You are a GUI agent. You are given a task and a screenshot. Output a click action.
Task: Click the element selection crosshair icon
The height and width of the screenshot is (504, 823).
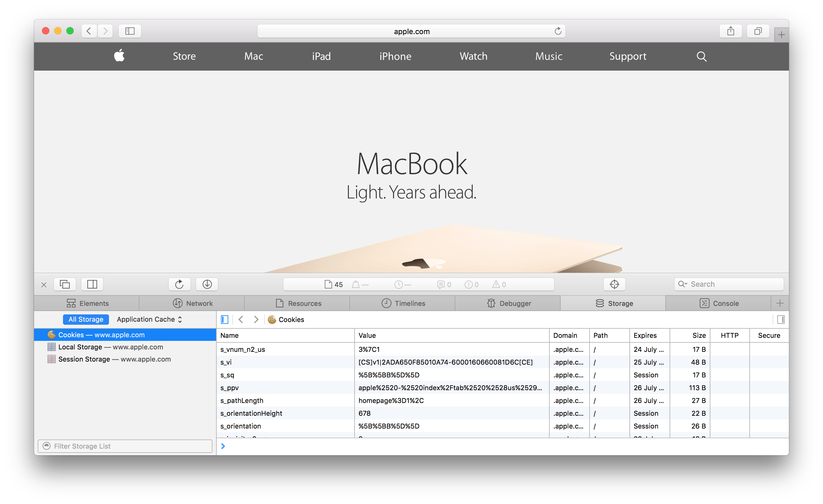pyautogui.click(x=614, y=284)
